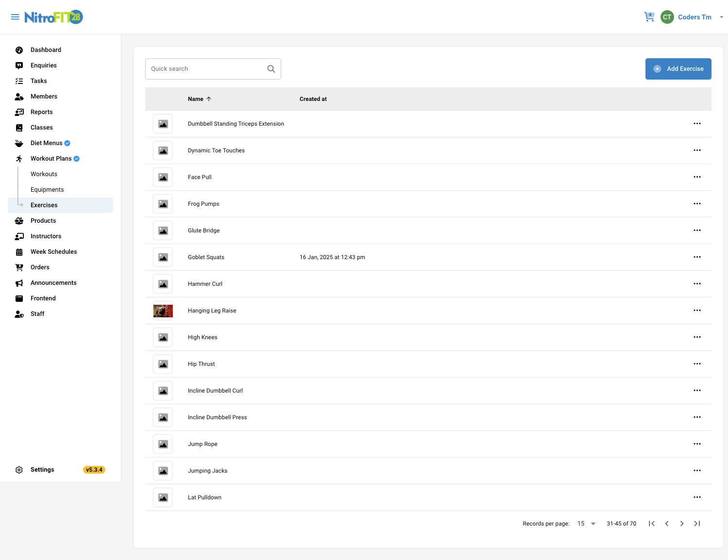Screen dimensions: 728x560
Task: Open the Hanging Leg Raise thumbnail
Action: pos(163,311)
